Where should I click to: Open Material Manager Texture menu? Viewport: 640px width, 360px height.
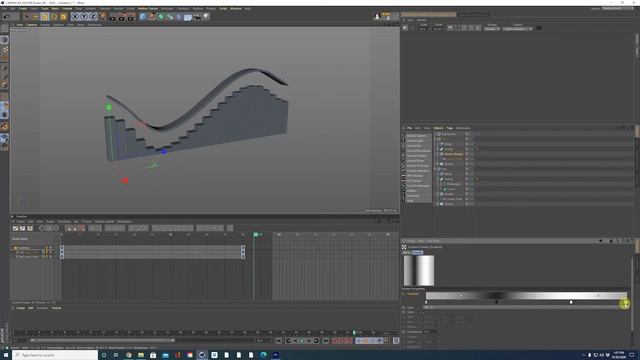[56, 308]
